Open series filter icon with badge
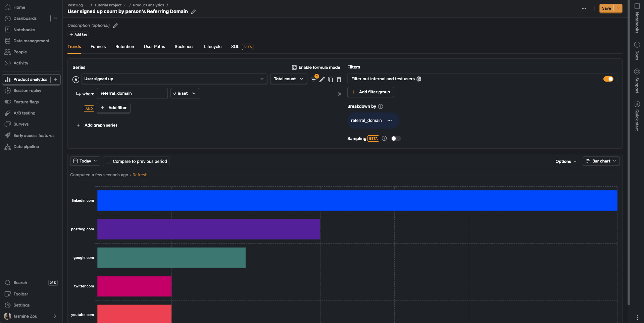This screenshot has height=323, width=644. pyautogui.click(x=314, y=79)
